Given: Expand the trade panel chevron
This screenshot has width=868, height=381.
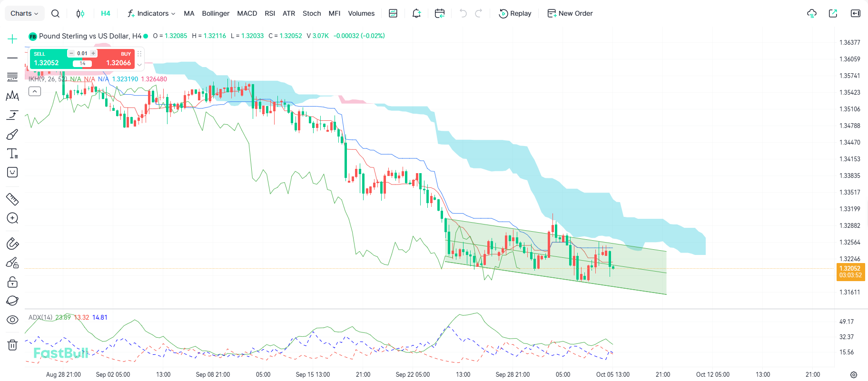Looking at the screenshot, I should 139,65.
